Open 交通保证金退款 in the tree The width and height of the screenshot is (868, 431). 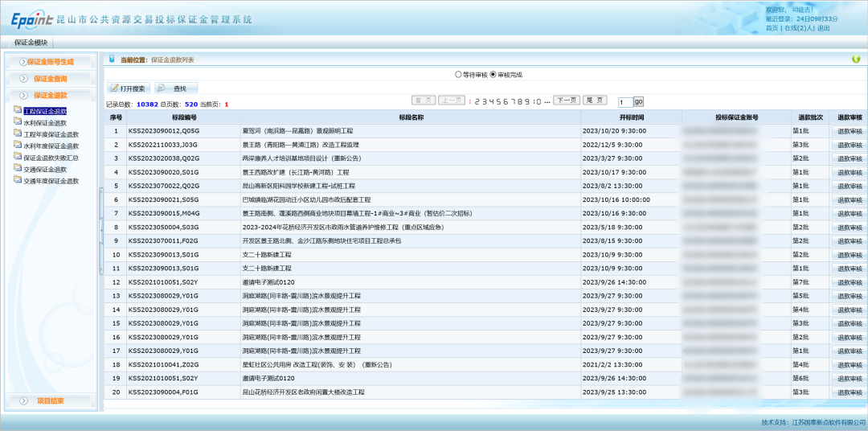point(45,170)
